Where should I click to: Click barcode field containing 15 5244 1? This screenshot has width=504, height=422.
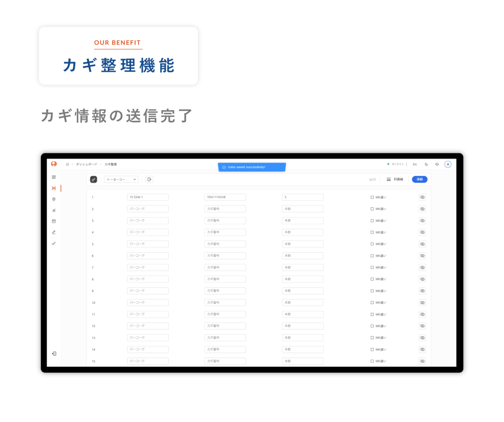[x=148, y=197]
